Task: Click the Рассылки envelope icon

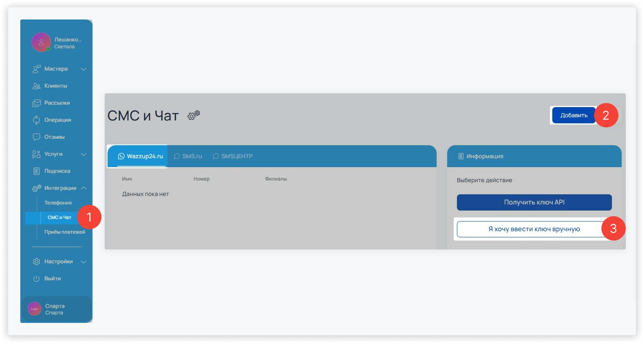Action: 37,103
